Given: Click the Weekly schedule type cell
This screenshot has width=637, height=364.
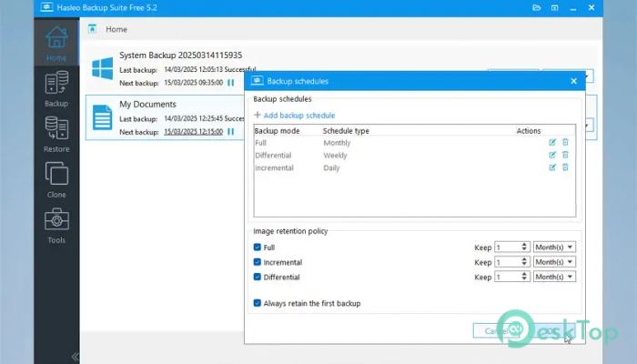Looking at the screenshot, I should pyautogui.click(x=335, y=156).
